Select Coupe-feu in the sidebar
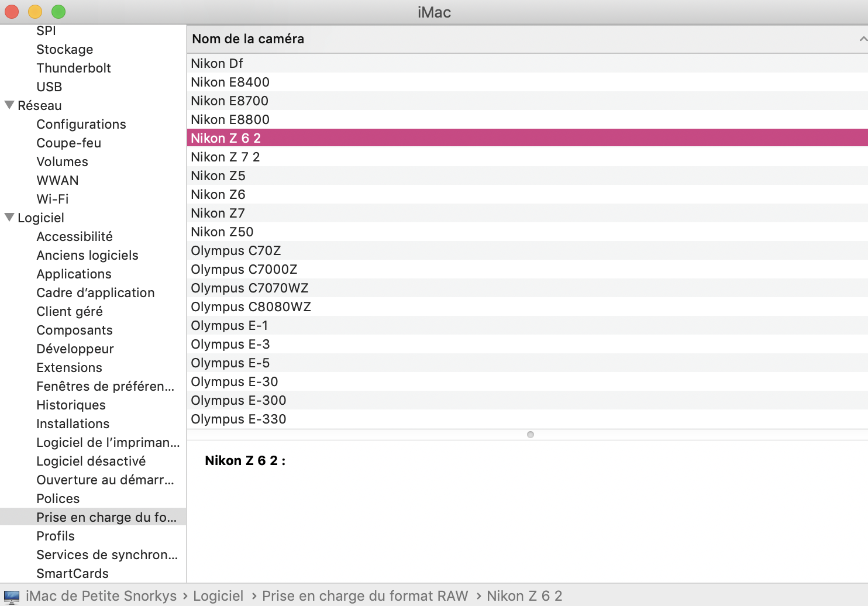868x606 pixels. (x=69, y=143)
